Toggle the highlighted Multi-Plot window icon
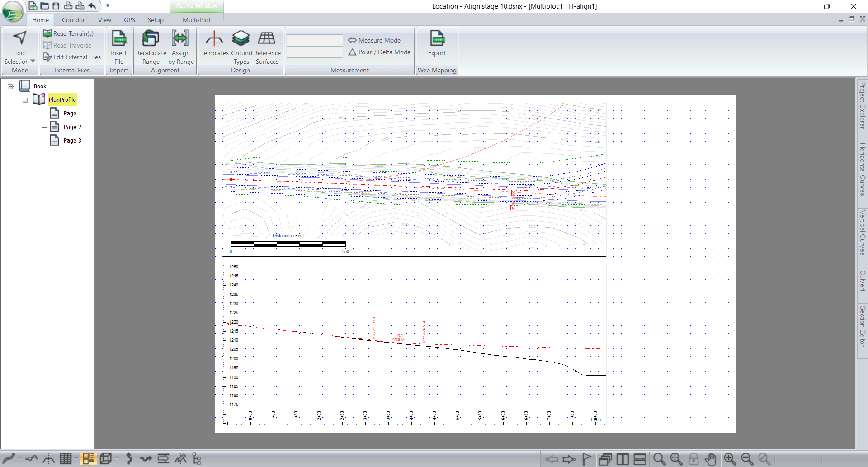868x467 pixels. point(89,459)
